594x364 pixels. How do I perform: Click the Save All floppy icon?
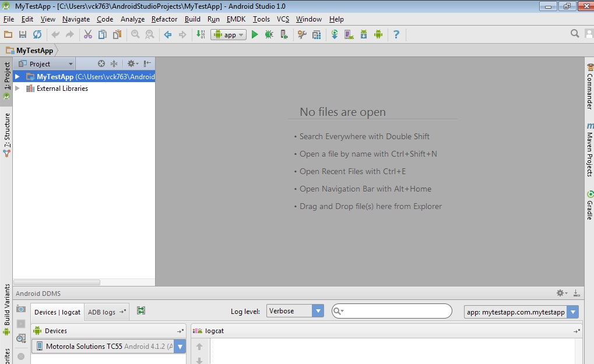23,34
